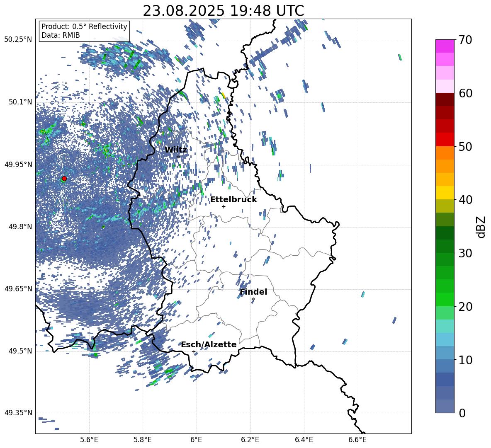Click the 49.35°N latitude label

coord(18,413)
